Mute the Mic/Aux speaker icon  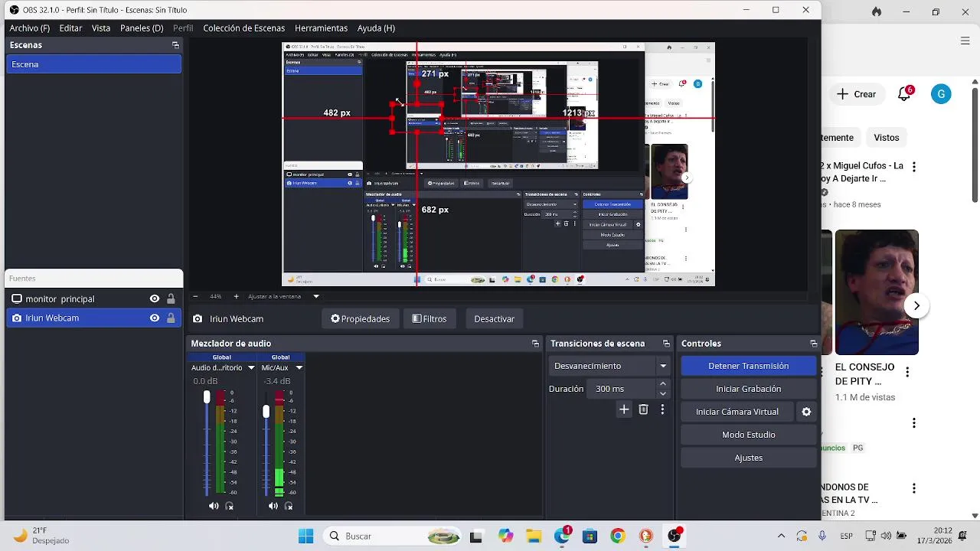pos(273,506)
